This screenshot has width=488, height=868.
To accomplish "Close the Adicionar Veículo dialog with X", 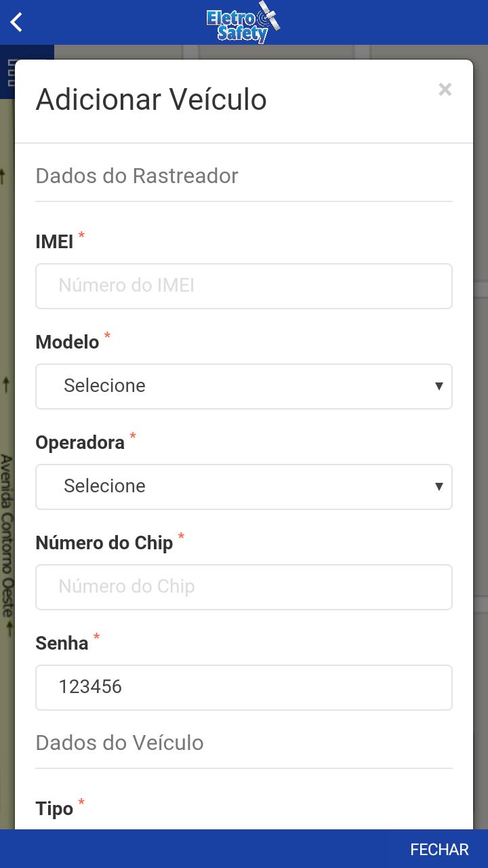I will [x=445, y=89].
